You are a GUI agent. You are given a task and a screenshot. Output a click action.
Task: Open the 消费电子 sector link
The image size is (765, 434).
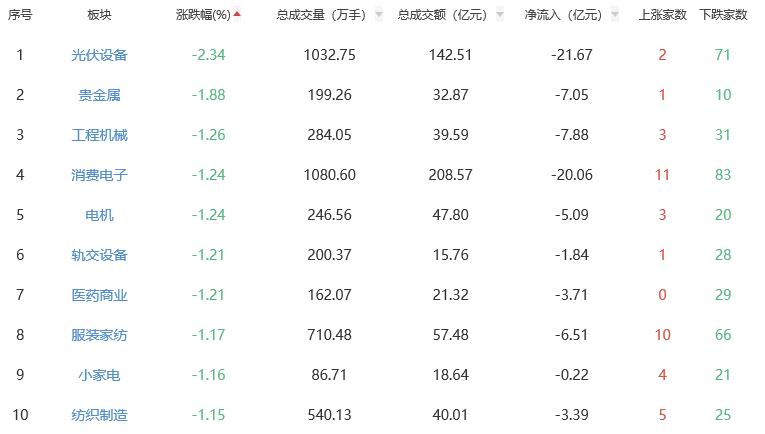[100, 175]
